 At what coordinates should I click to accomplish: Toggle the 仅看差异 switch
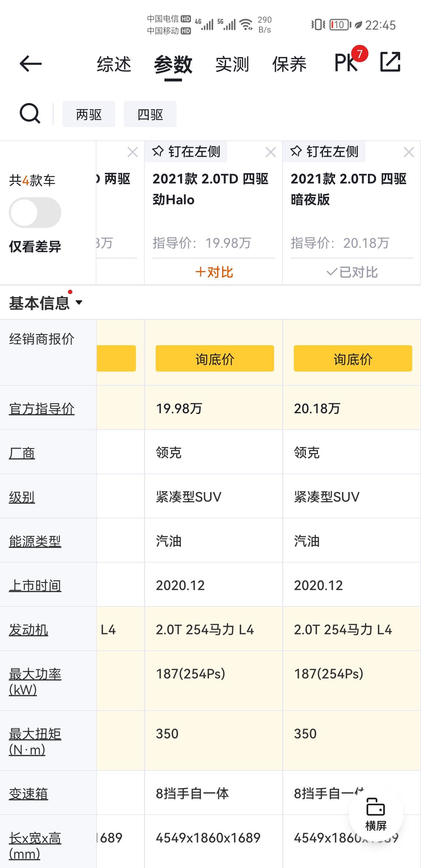tap(35, 213)
